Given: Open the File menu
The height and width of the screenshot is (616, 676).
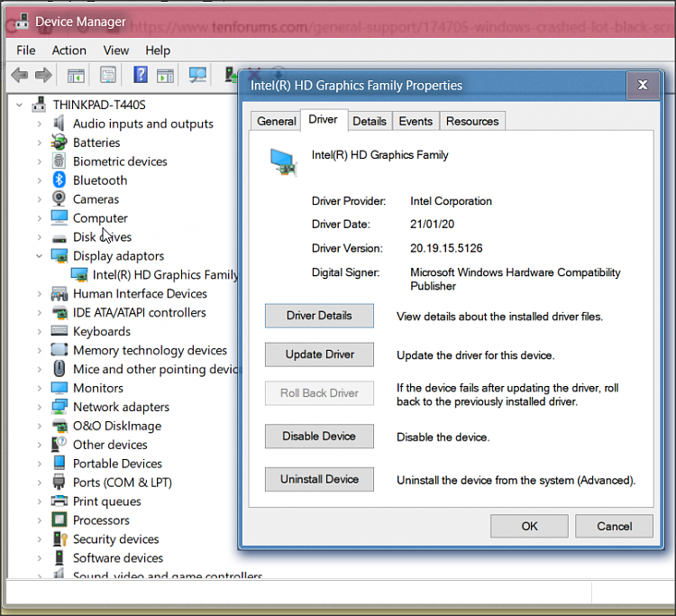Looking at the screenshot, I should point(26,51).
